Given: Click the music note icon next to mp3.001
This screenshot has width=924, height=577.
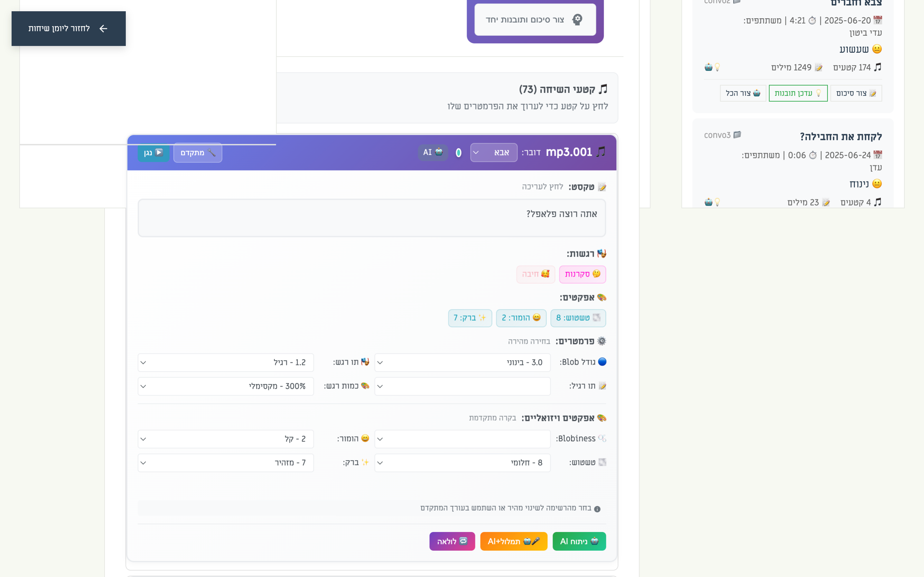Looking at the screenshot, I should click(x=601, y=152).
